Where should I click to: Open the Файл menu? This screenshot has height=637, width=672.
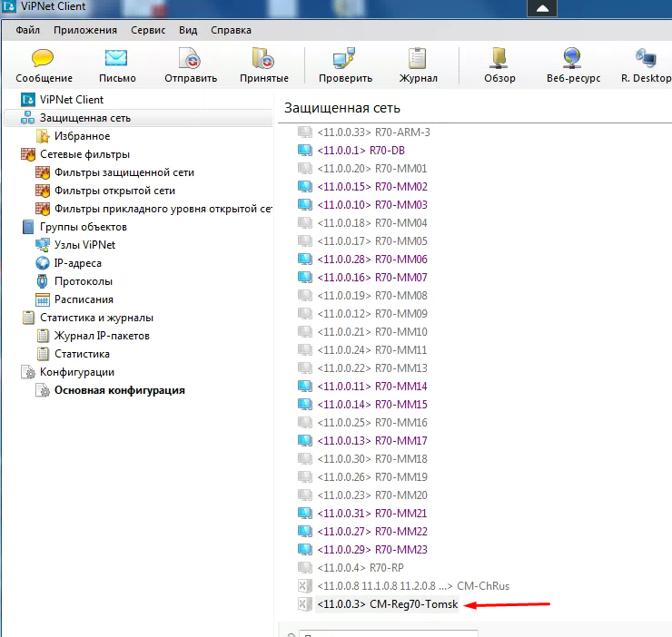[27, 30]
